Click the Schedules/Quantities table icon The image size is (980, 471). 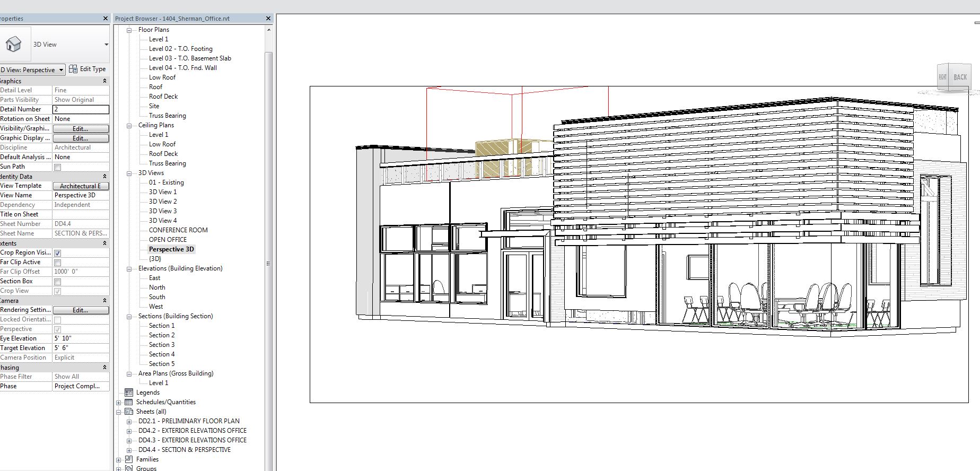(128, 402)
